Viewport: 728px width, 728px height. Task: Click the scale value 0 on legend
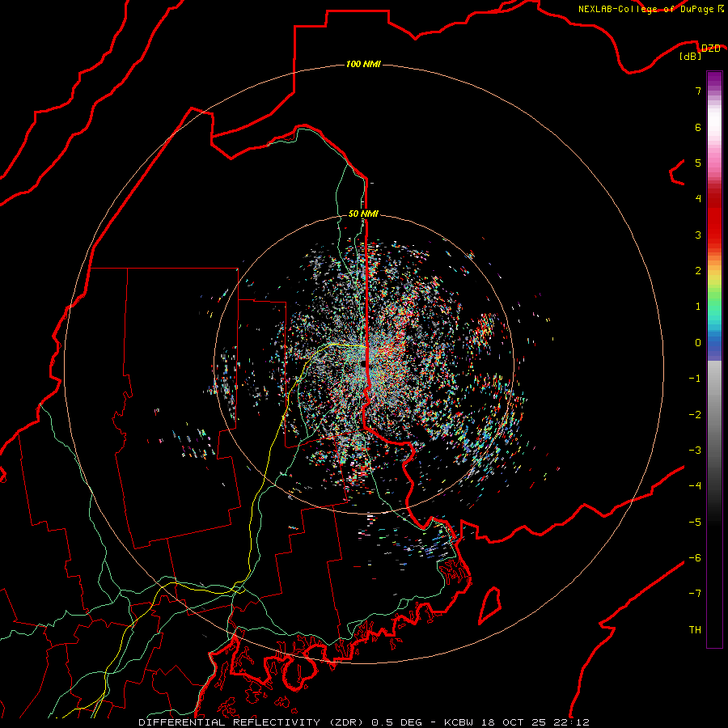click(x=698, y=343)
